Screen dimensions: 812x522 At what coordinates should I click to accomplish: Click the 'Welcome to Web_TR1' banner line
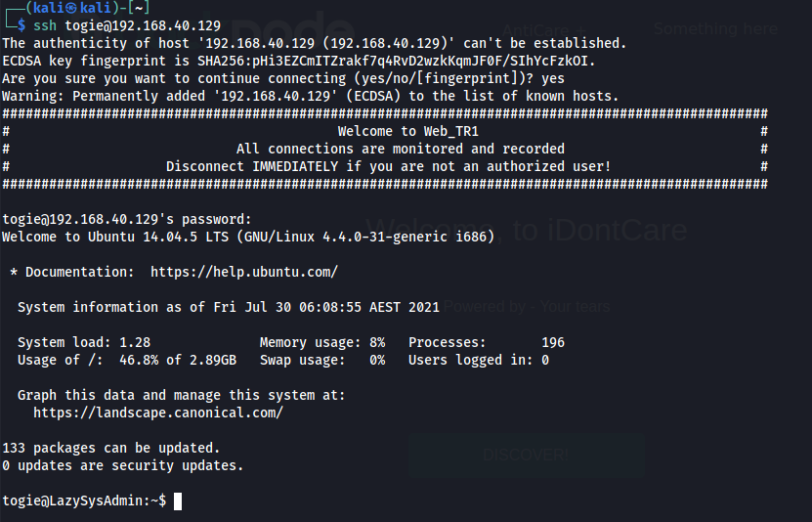click(407, 131)
